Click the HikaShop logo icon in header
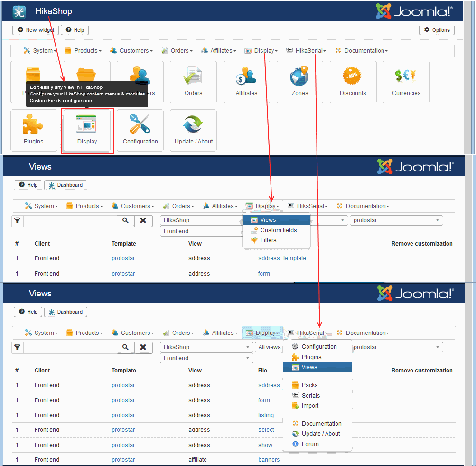Viewport: 476px width, 466px height. [x=19, y=12]
